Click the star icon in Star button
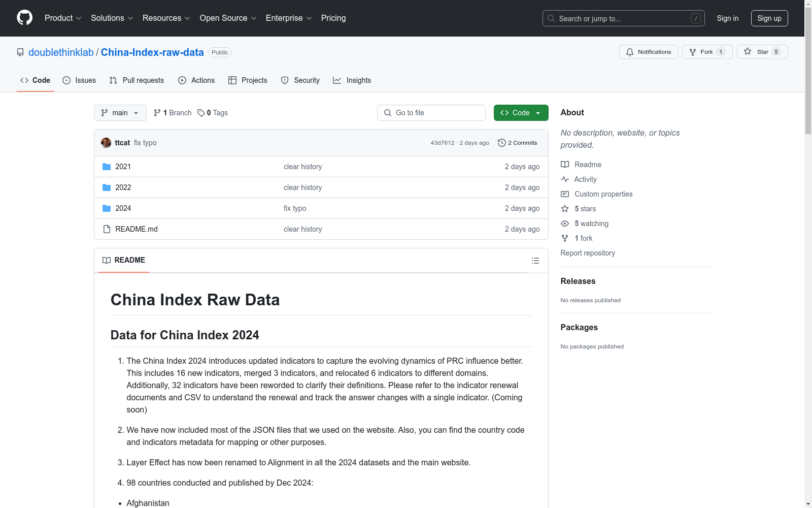Screen dimensions: 812x508 748,51
